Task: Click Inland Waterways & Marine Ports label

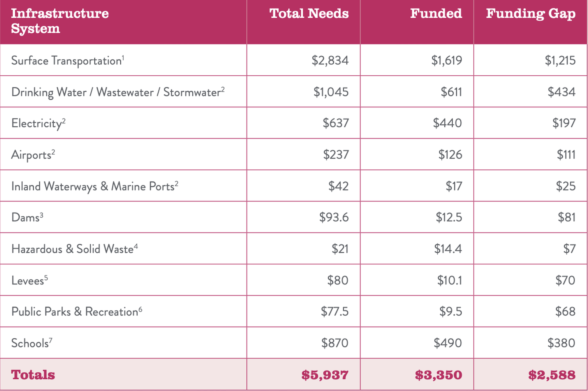Action: click(95, 186)
